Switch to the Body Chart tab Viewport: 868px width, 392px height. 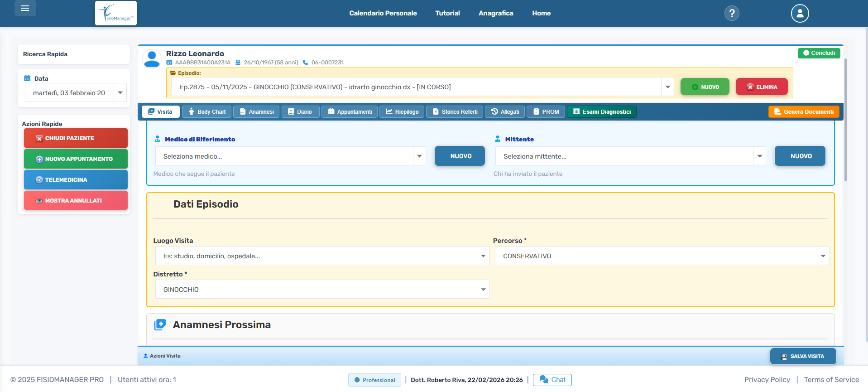[206, 112]
